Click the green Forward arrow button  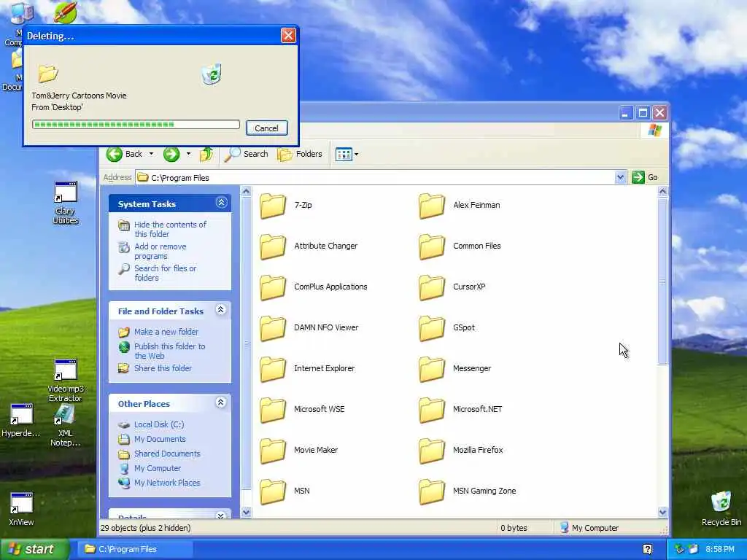click(171, 154)
